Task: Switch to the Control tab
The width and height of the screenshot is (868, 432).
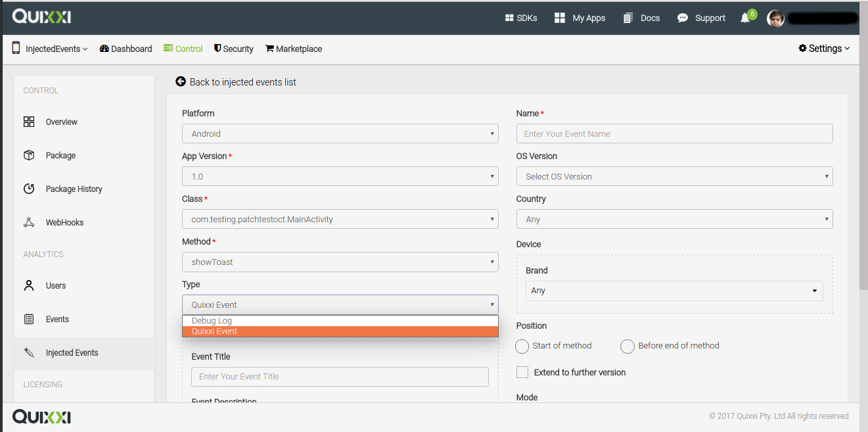Action: pyautogui.click(x=183, y=49)
